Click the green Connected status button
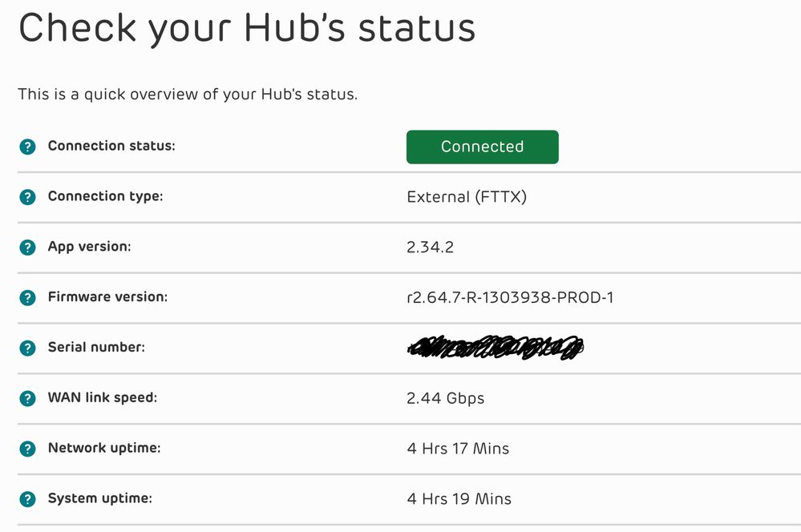Viewport: 801px width, 532px height. tap(482, 147)
